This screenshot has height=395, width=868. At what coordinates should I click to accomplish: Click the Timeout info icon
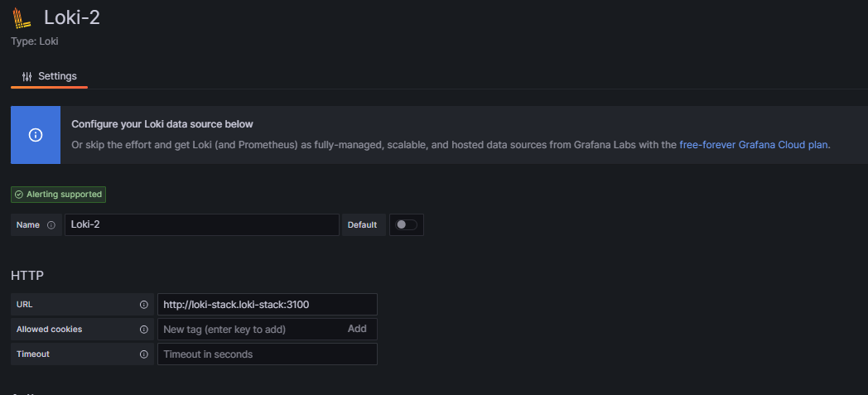pyautogui.click(x=144, y=354)
